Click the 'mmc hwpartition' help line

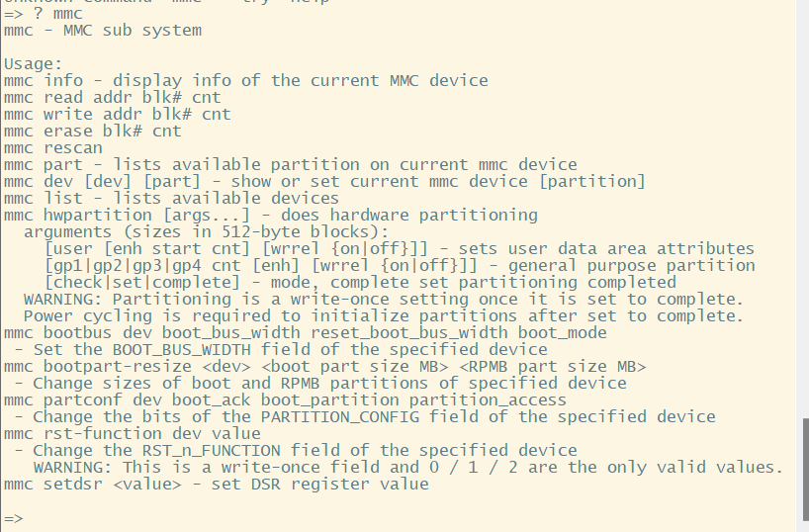[x=270, y=215]
